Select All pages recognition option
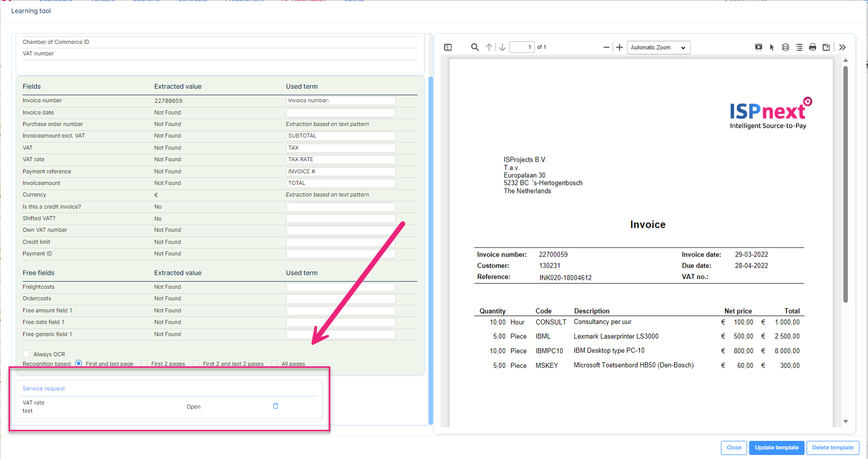The height and width of the screenshot is (459, 868). pos(274,363)
